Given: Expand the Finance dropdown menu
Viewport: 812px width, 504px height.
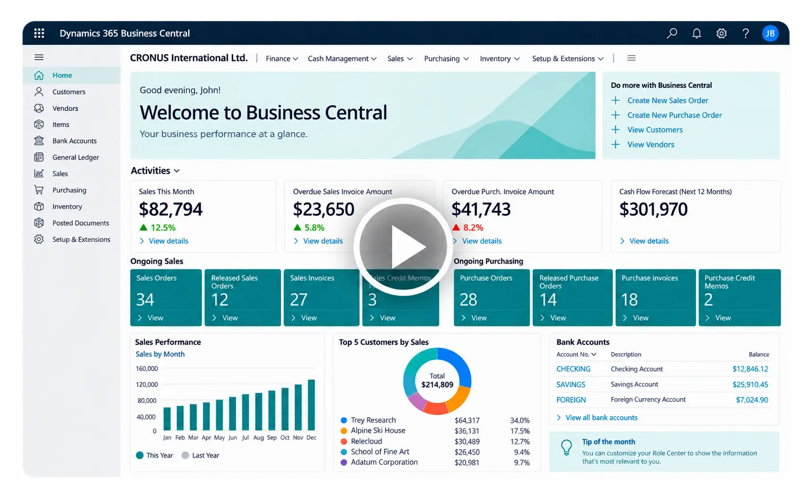Looking at the screenshot, I should pos(282,59).
